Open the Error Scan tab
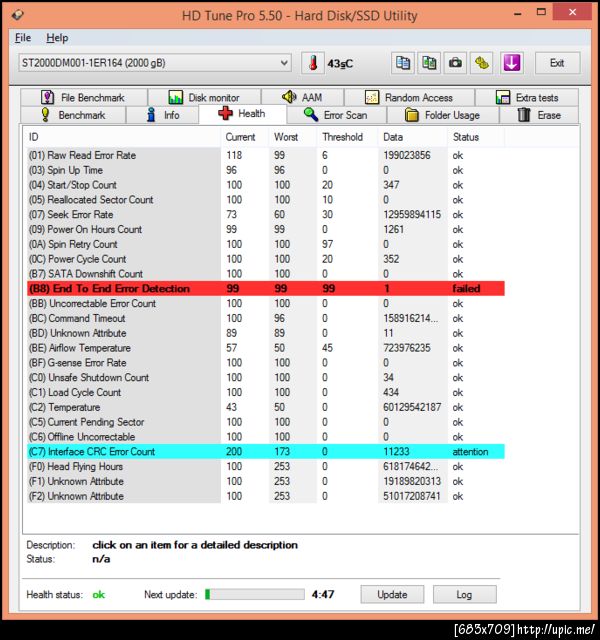 [x=337, y=115]
